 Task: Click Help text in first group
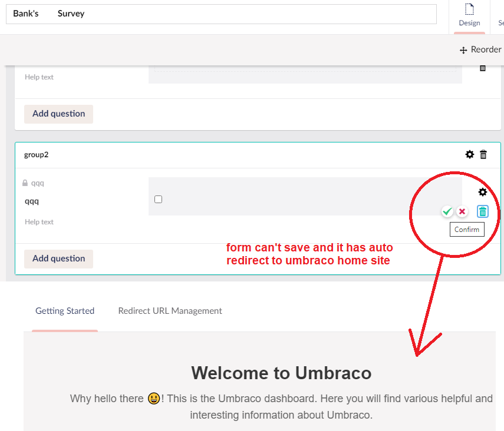coord(39,77)
